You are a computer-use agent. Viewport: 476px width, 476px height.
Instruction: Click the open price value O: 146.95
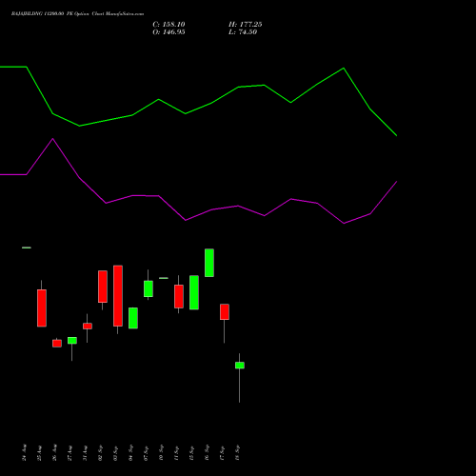pyautogui.click(x=169, y=32)
